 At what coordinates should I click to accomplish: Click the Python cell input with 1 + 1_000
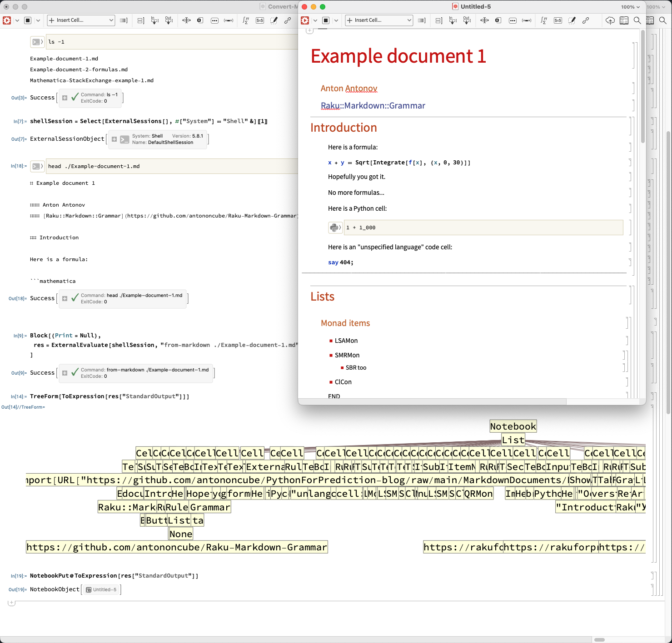tap(483, 228)
